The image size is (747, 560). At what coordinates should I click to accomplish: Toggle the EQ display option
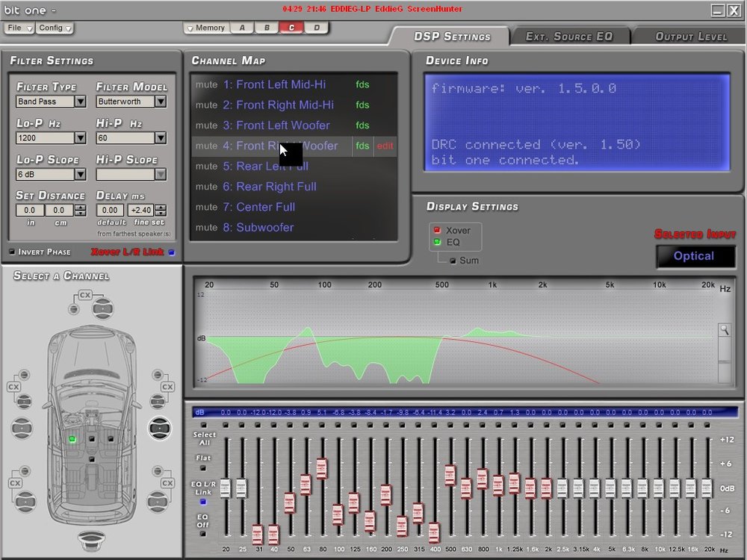pyautogui.click(x=437, y=242)
